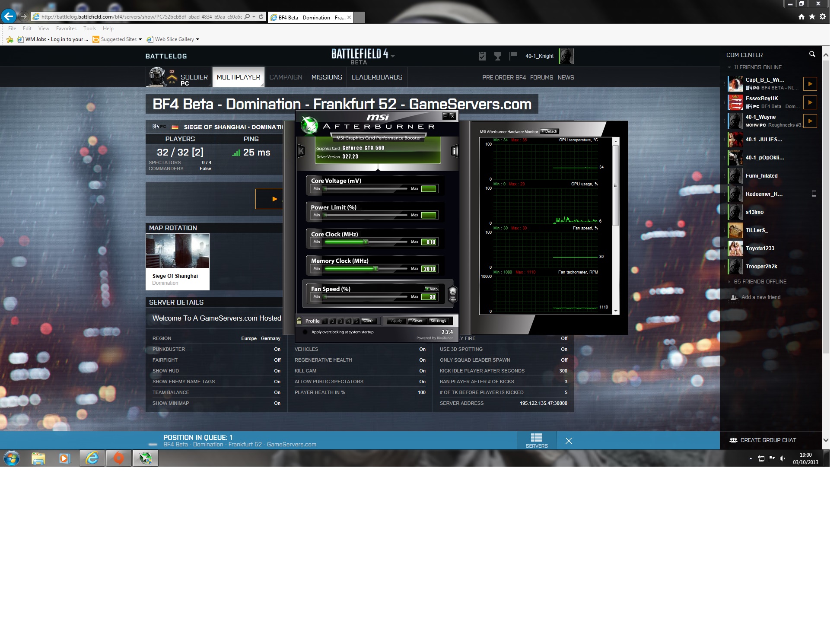Viewport: 840px width, 630px height.
Task: Open the SERVERS list icon in queue bar
Action: 536,440
